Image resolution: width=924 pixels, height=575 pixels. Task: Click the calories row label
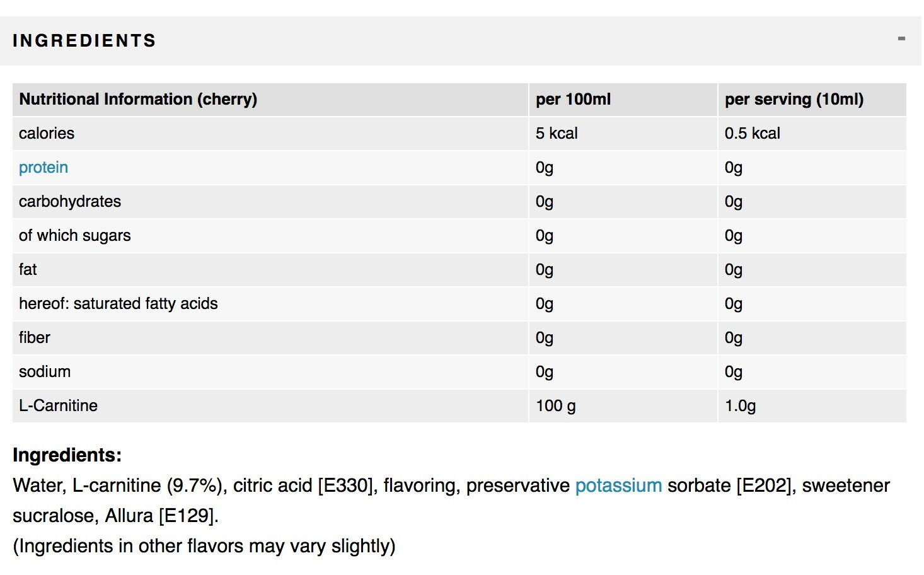click(x=47, y=134)
